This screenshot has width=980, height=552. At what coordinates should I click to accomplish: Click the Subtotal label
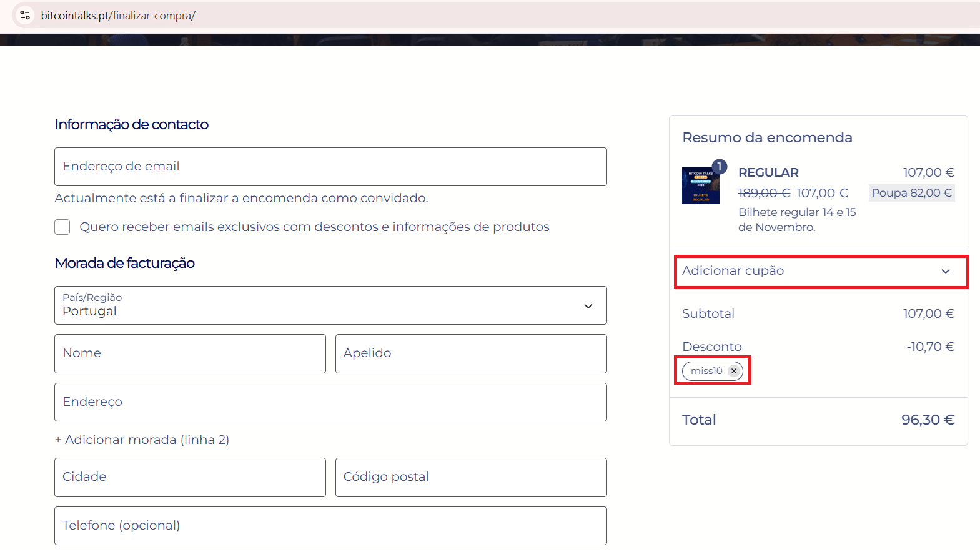(x=708, y=313)
